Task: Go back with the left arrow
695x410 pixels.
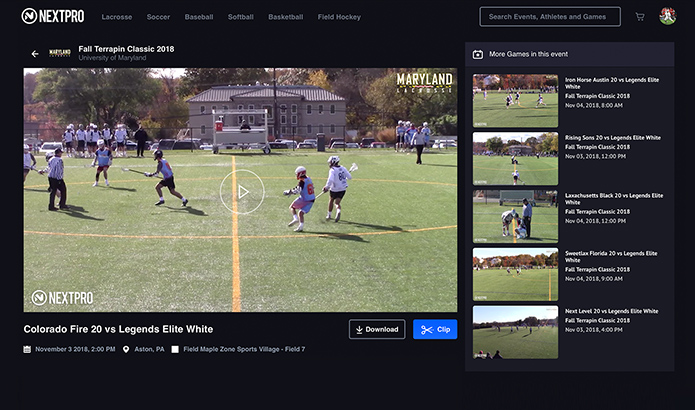Action: [x=35, y=54]
